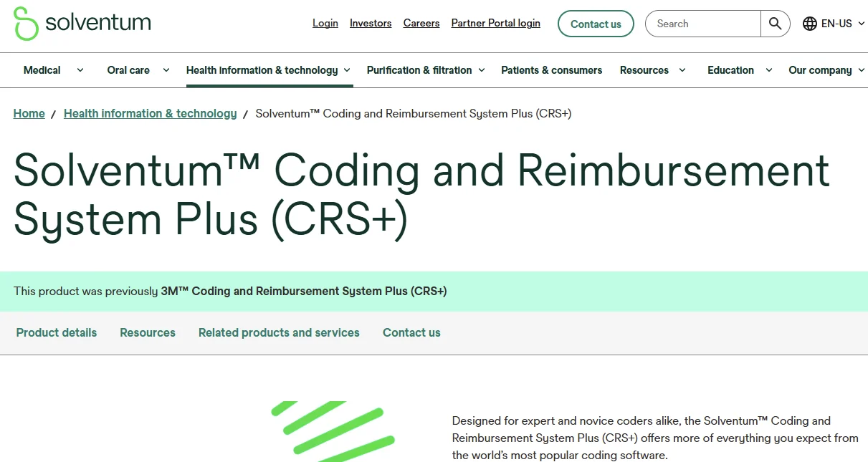This screenshot has height=462, width=868.
Task: Open the Careers link
Action: click(421, 23)
